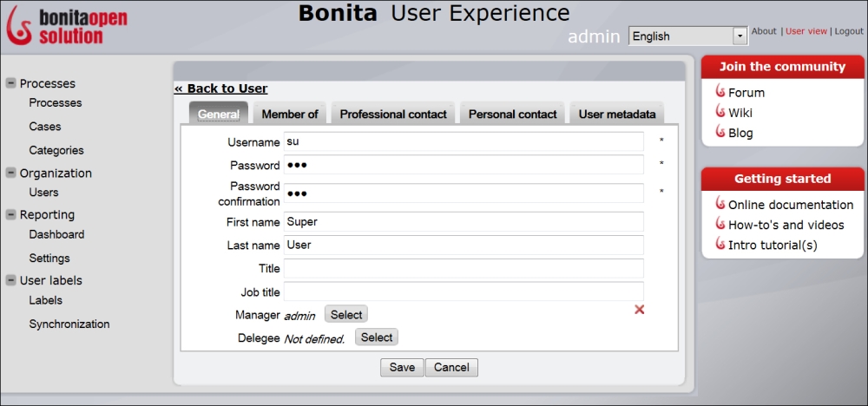
Task: Open Labels under User labels
Action: click(x=45, y=300)
